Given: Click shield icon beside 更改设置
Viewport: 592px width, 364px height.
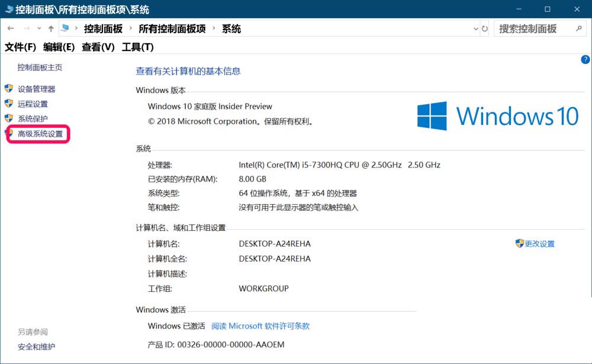Looking at the screenshot, I should (520, 243).
